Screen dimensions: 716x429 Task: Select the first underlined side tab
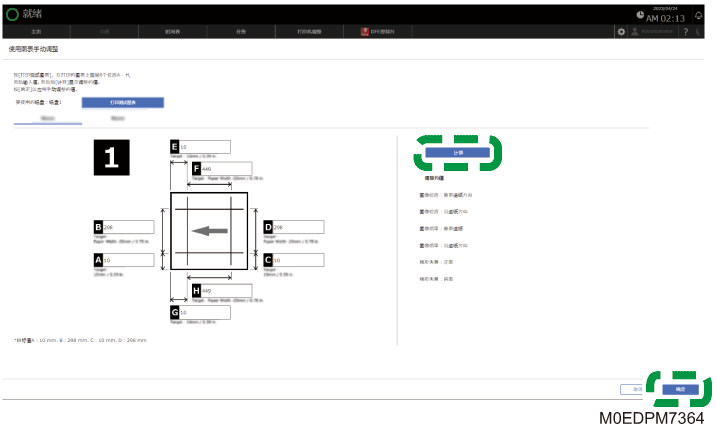click(x=48, y=118)
